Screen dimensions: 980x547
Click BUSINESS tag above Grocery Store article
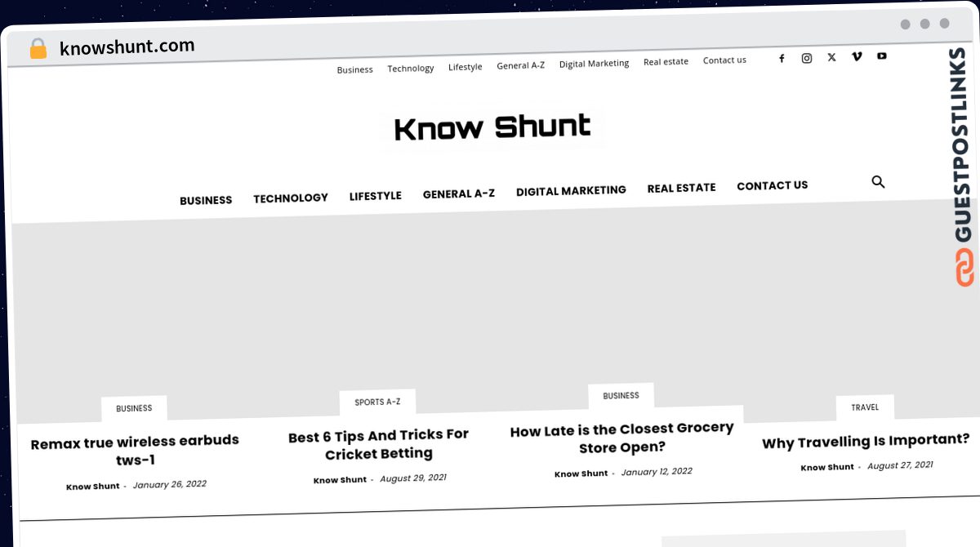click(621, 396)
